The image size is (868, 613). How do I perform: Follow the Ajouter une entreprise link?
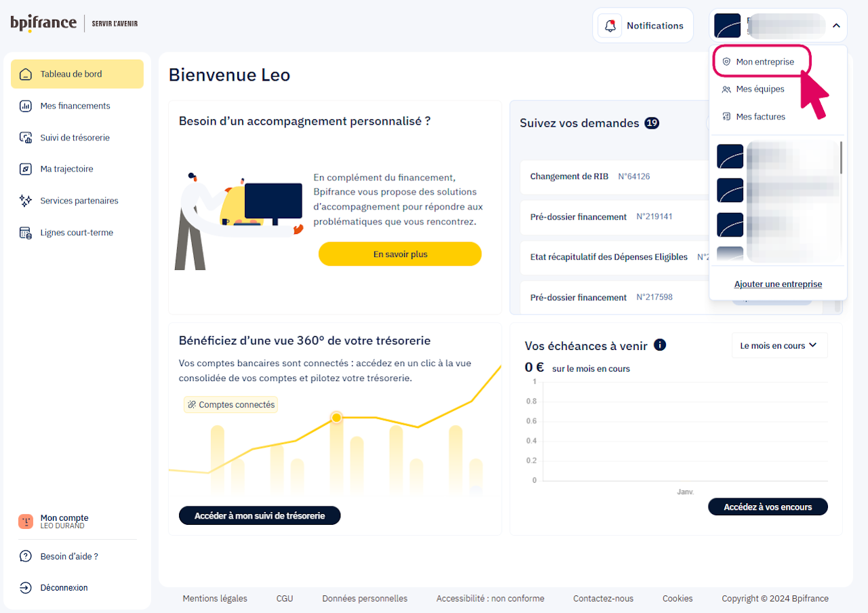click(778, 284)
